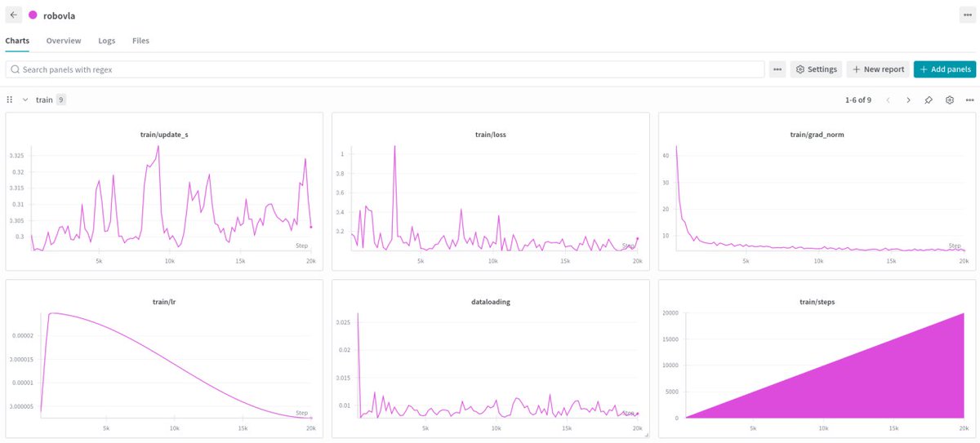Open the Files tab
Screen dimensions: 980x443
click(x=140, y=40)
